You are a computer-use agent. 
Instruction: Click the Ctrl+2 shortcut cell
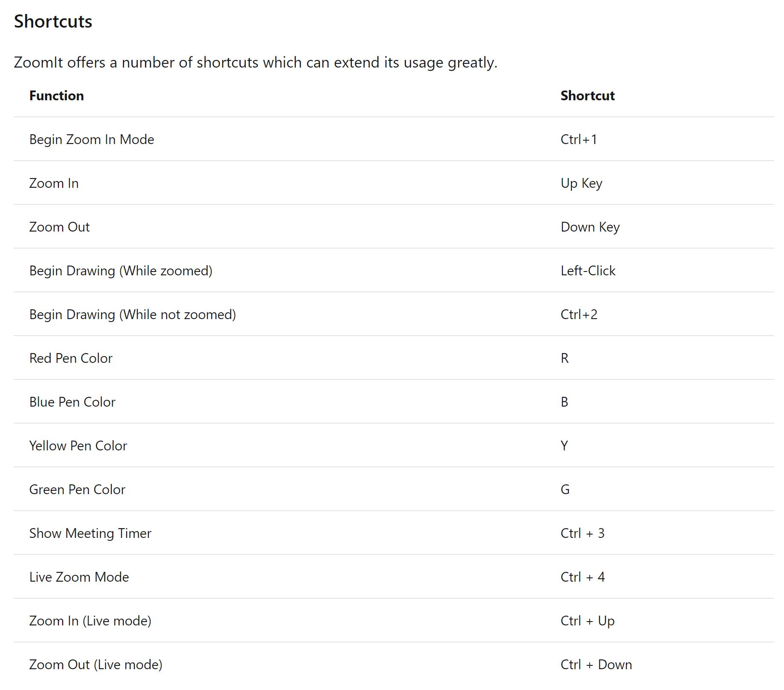[x=579, y=315]
